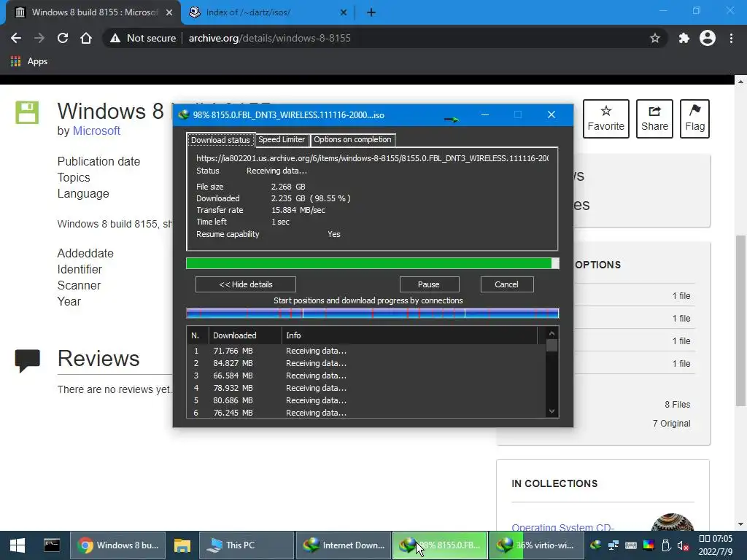Viewport: 747px width, 560px height.
Task: Close the Windows 8 build 8155 tab
Action: point(169,12)
